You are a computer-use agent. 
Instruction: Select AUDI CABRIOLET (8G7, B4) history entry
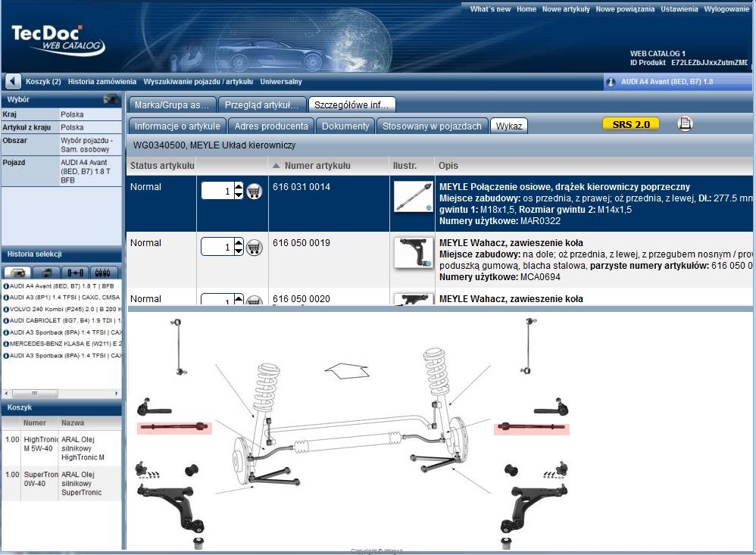[x=62, y=321]
